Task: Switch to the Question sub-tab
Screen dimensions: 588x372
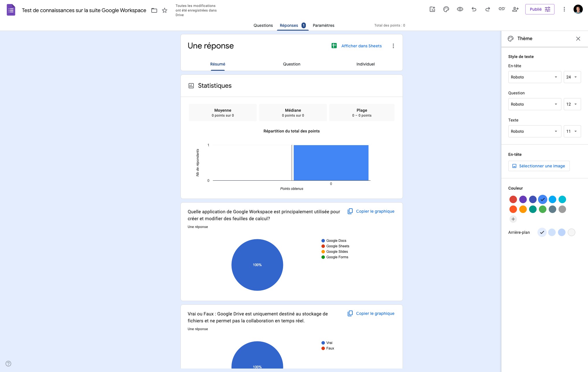Action: pyautogui.click(x=292, y=64)
